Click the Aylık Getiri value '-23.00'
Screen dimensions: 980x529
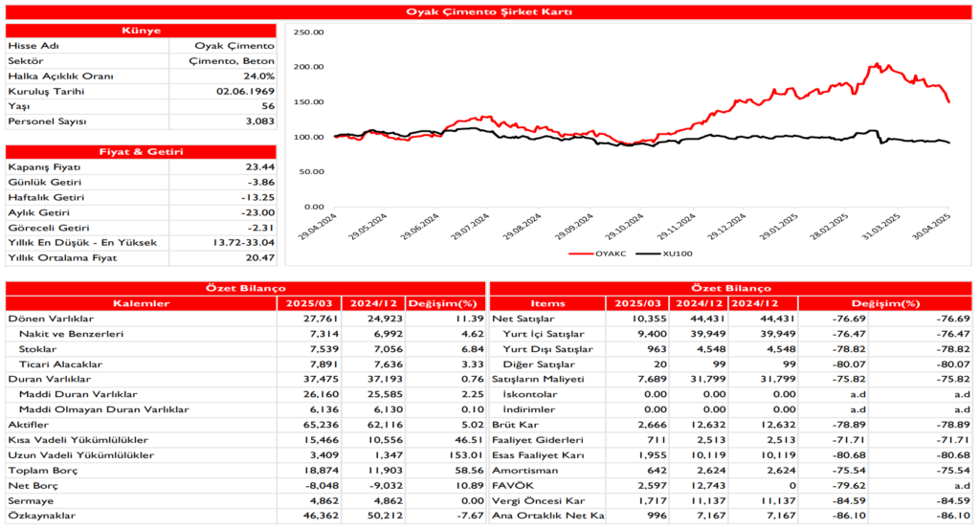(257, 212)
